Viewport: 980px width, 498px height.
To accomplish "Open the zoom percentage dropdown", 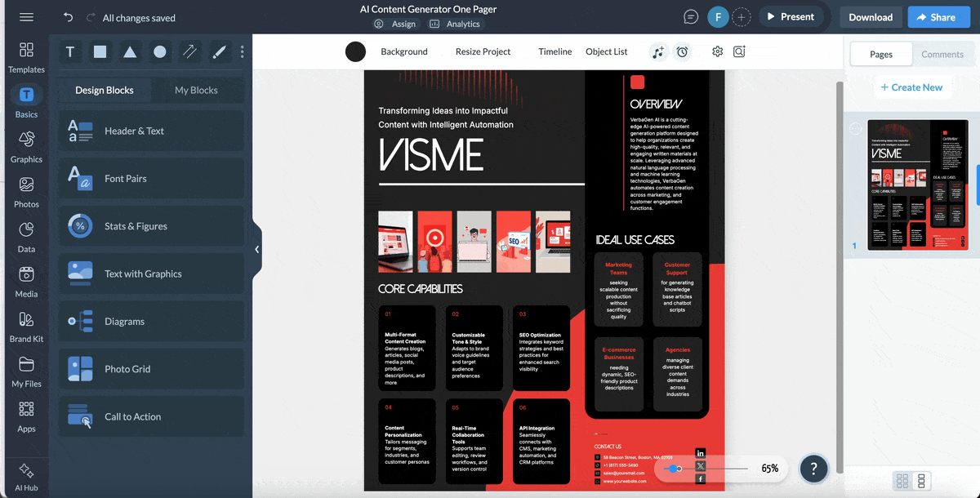I will (768, 468).
